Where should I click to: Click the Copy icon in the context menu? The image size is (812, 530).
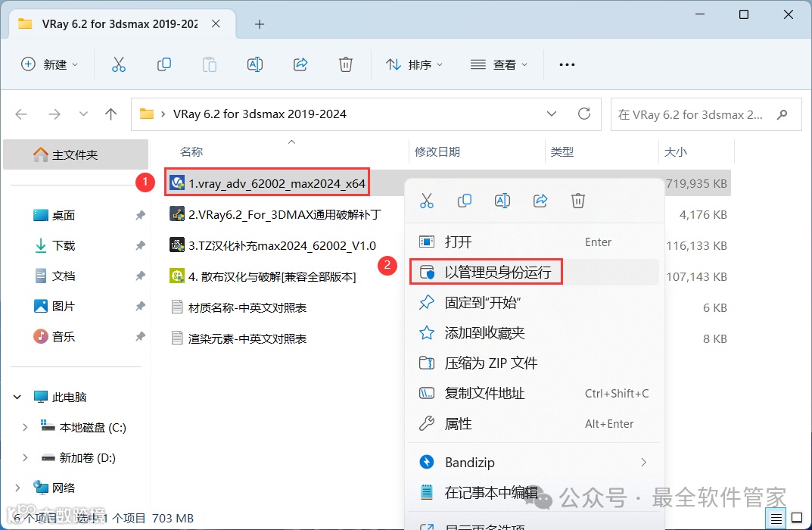coord(465,201)
